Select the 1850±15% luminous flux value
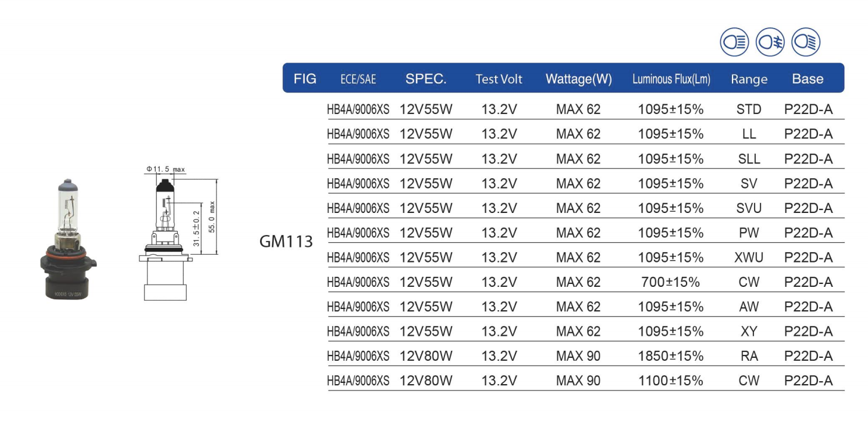The image size is (868, 430). tap(671, 356)
